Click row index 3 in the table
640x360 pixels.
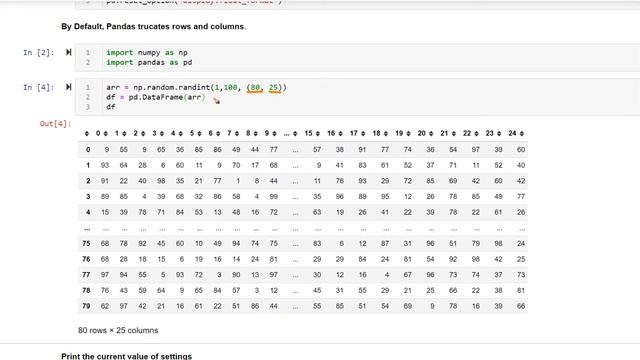(88, 196)
